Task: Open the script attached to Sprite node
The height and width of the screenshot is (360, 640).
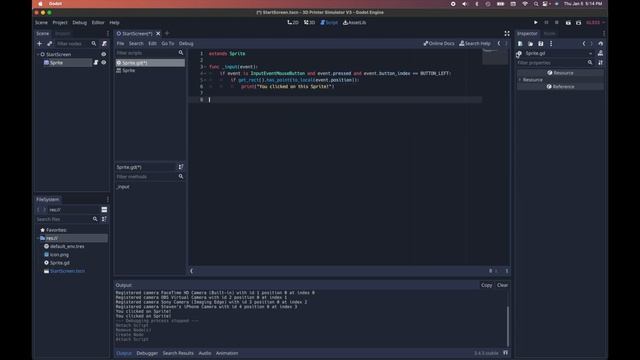Action: tap(96, 62)
